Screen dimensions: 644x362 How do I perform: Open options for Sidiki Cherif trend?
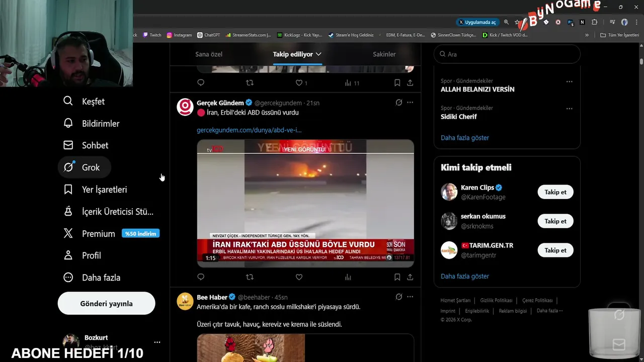pos(569,109)
